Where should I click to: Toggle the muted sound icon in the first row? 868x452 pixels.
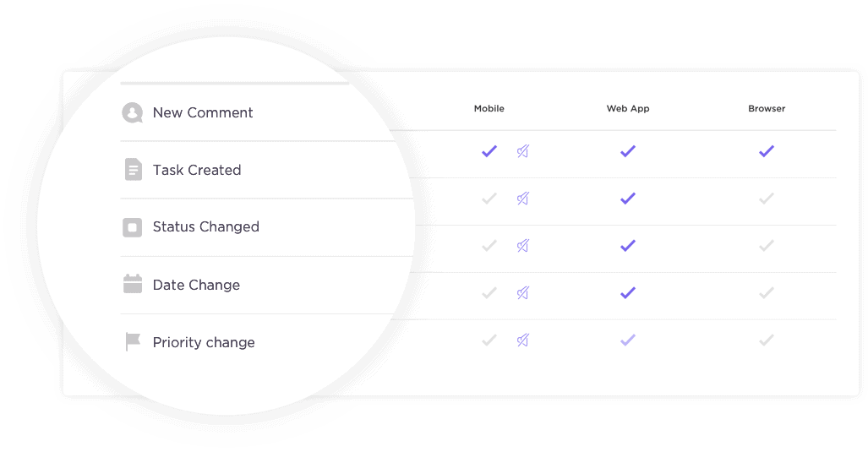coord(522,151)
